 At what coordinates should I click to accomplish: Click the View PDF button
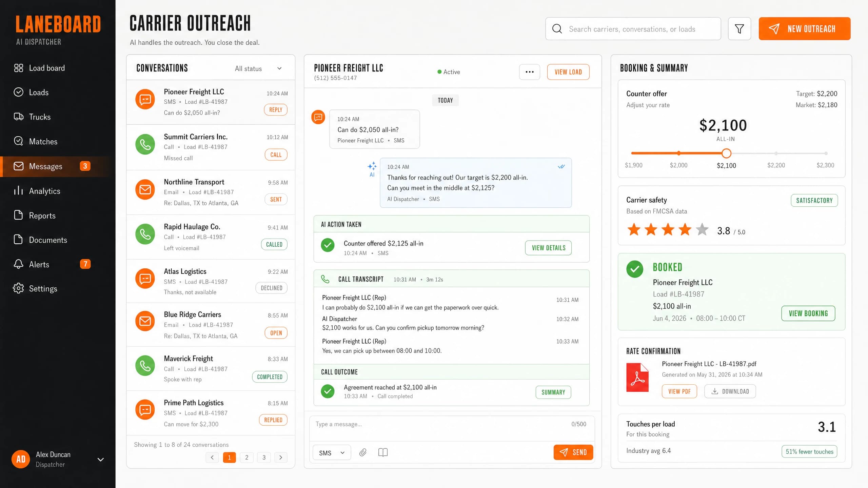pos(679,391)
